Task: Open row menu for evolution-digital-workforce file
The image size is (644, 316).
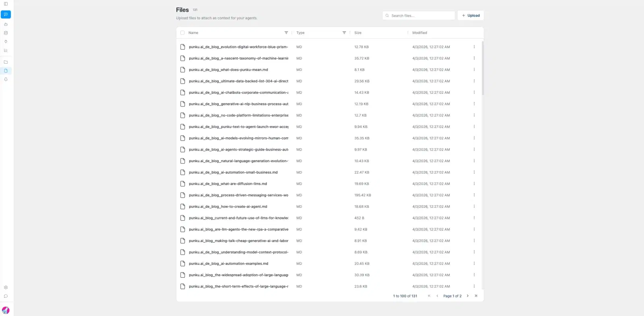Action: tap(474, 47)
